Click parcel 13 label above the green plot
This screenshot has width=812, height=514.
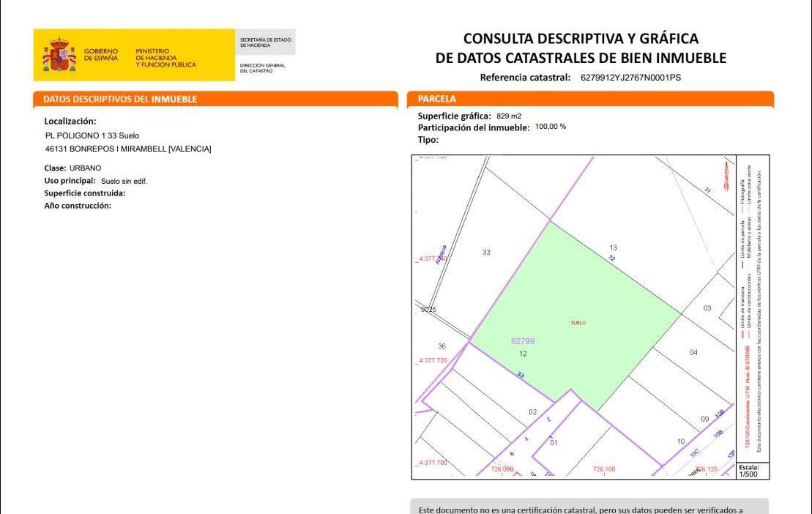pos(613,248)
